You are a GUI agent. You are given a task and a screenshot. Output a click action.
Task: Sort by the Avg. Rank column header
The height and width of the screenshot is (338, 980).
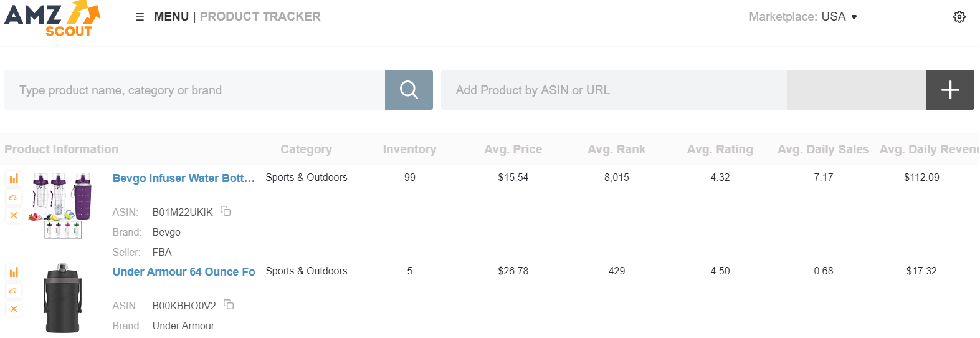coord(616,149)
